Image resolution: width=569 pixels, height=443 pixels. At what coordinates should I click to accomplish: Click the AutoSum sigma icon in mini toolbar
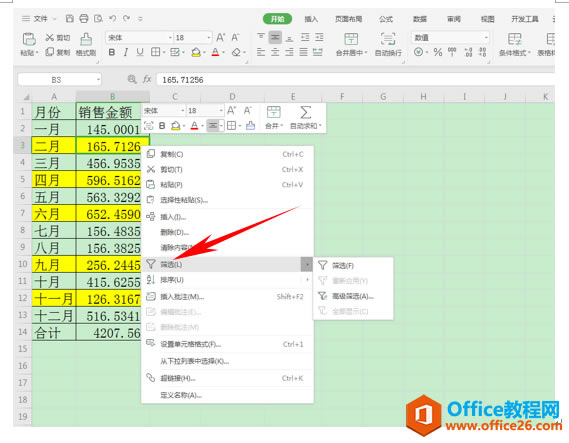coord(306,112)
